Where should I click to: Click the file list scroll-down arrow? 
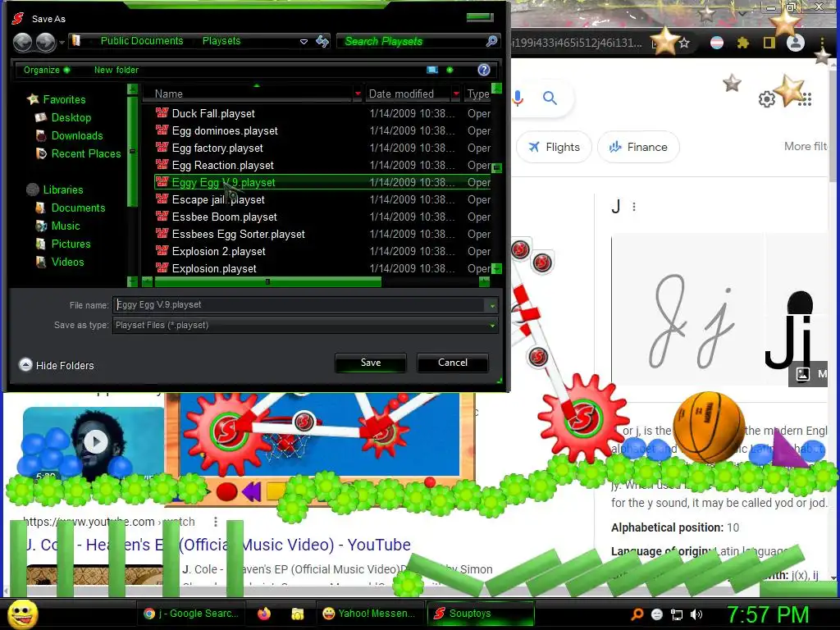click(x=496, y=268)
